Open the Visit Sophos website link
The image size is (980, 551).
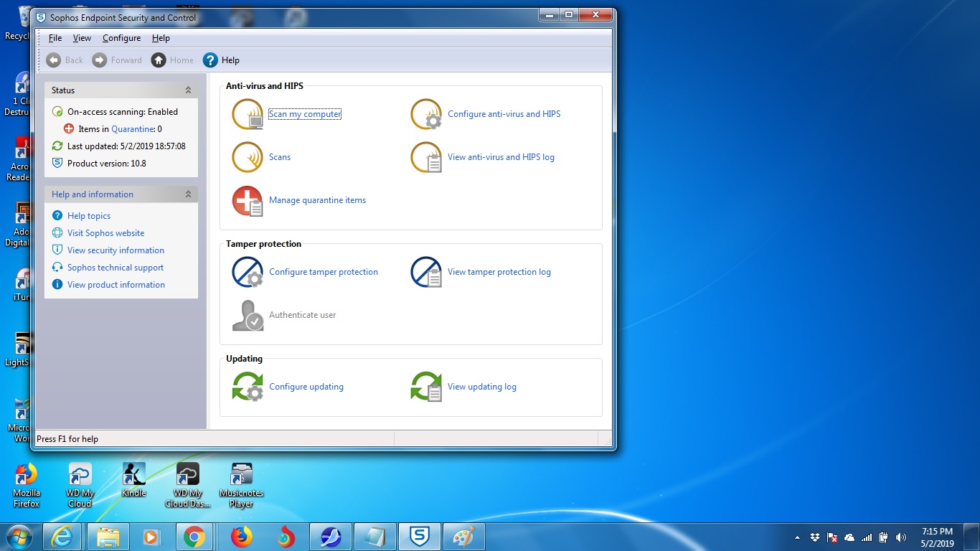pos(105,233)
